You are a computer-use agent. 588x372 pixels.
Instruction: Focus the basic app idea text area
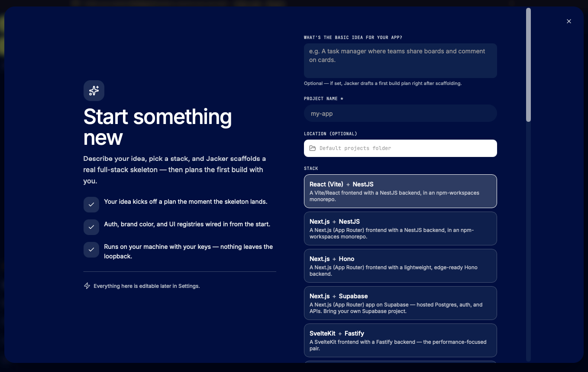coord(401,61)
